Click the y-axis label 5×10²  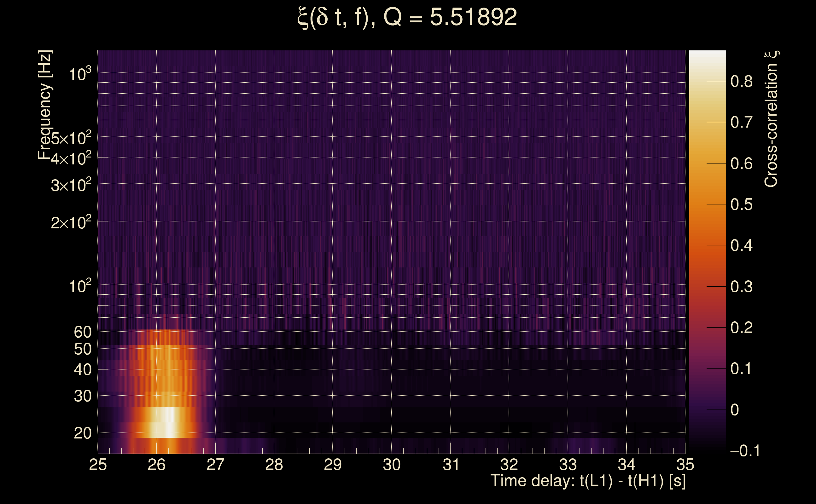(x=71, y=138)
